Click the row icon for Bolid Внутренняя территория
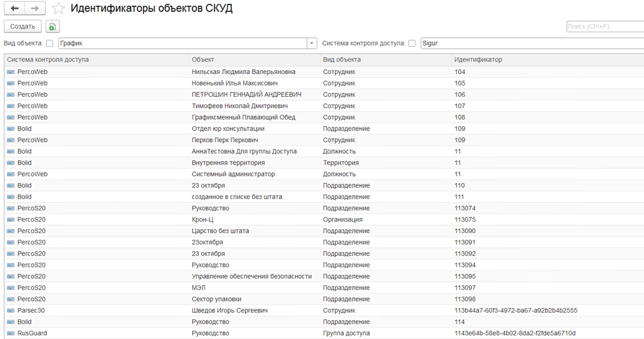The image size is (644, 339). 10,163
